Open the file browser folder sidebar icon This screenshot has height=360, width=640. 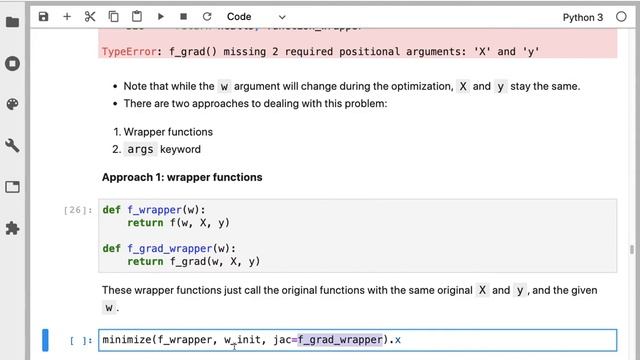(13, 22)
